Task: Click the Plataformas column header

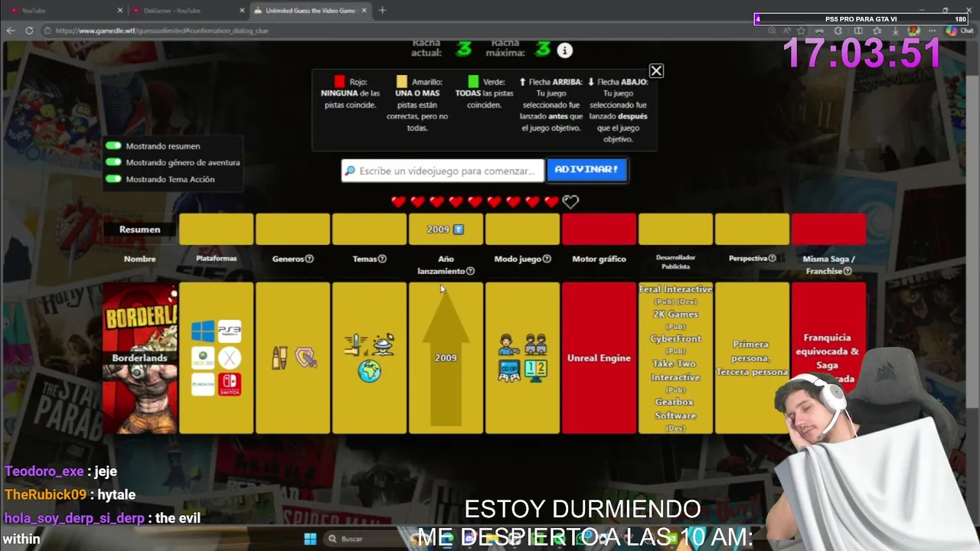Action: point(216,259)
